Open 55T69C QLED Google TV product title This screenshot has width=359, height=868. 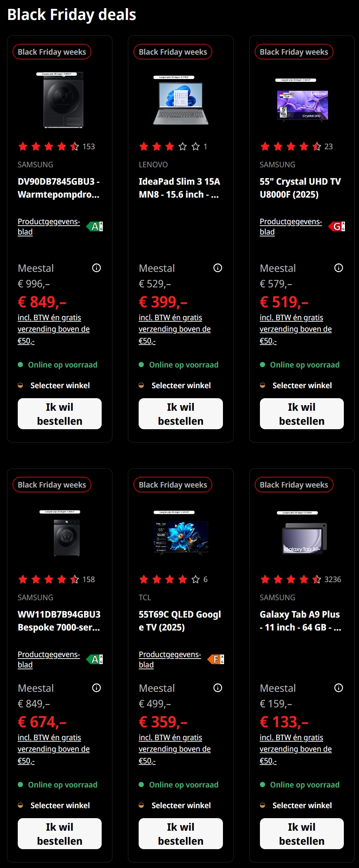tap(180, 621)
